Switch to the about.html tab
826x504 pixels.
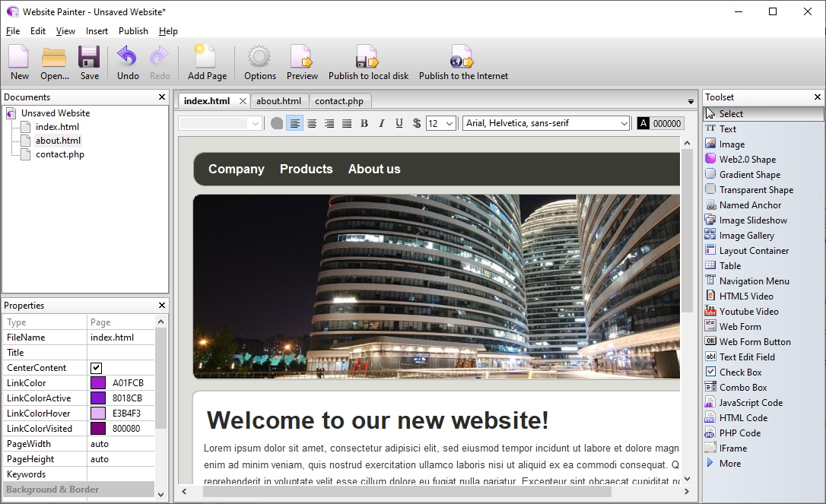click(278, 101)
